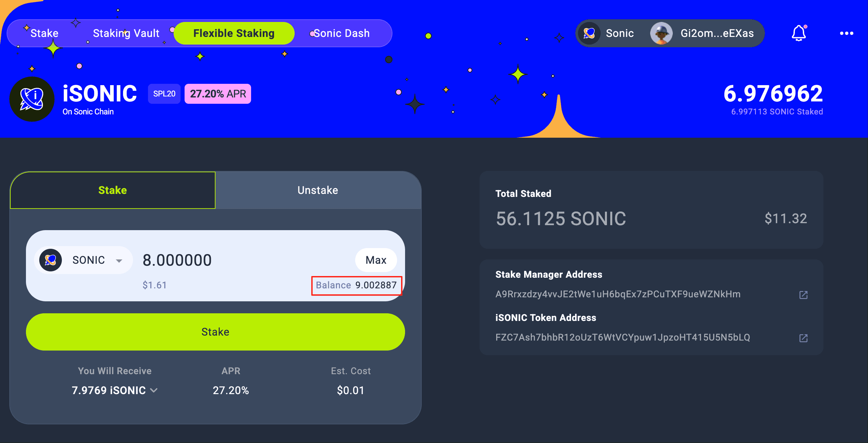Open the Gi2om...eEXas wallet menu
This screenshot has height=443, width=868.
coord(717,33)
